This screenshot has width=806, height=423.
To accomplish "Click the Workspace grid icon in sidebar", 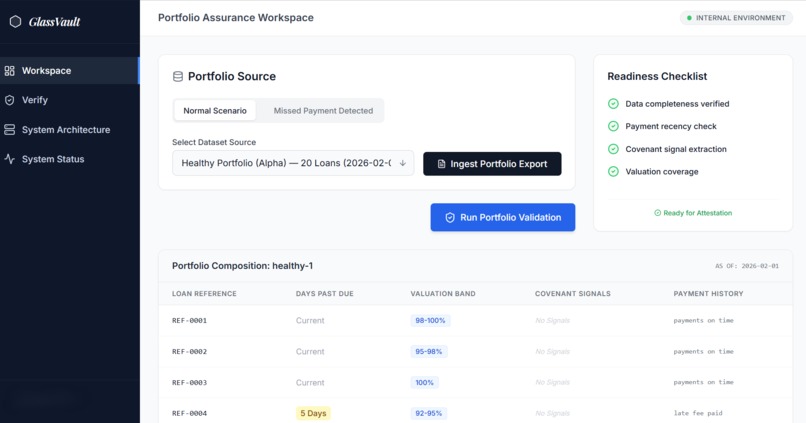I will point(9,71).
